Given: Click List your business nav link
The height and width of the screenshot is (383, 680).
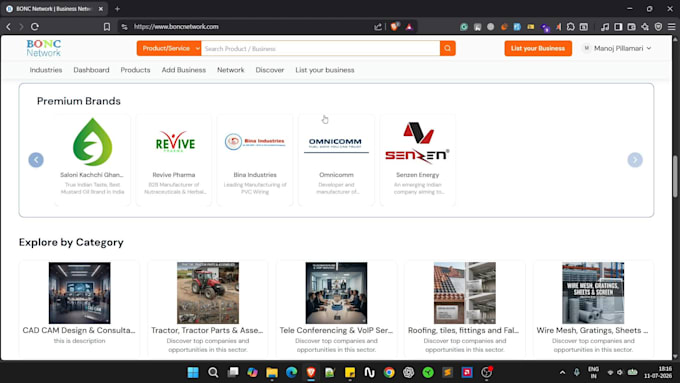Looking at the screenshot, I should (325, 70).
